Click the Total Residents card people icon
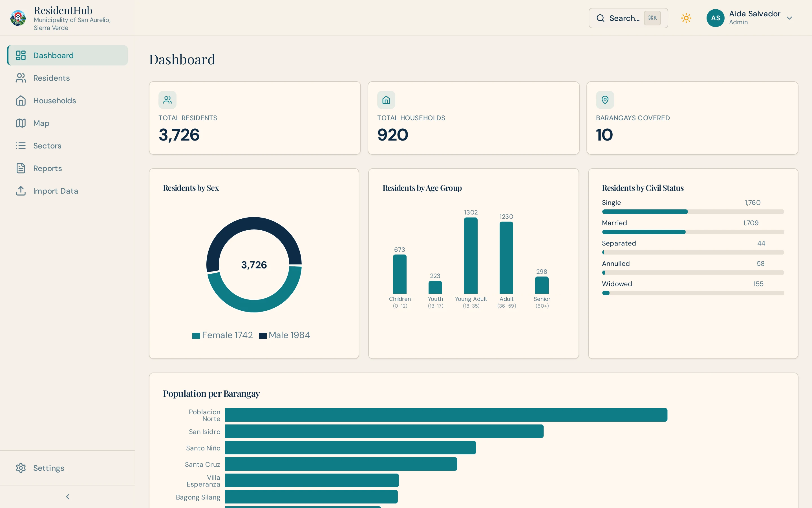This screenshot has width=812, height=508. [167, 100]
